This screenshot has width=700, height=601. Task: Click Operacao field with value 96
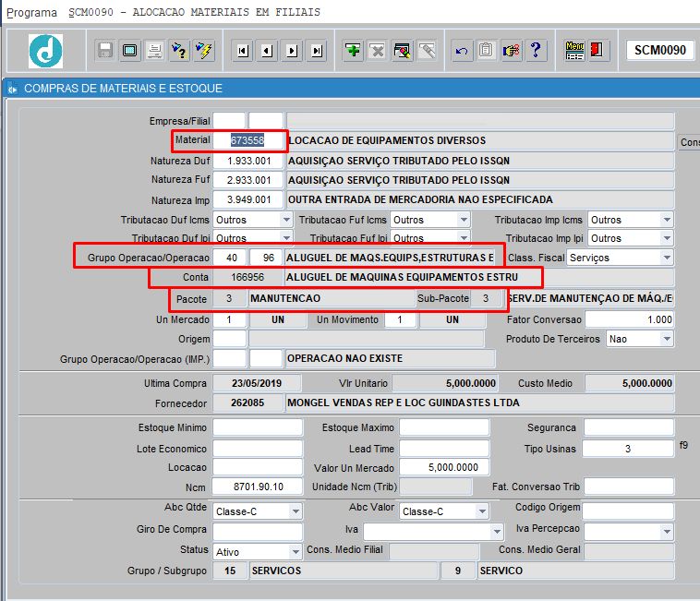(x=267, y=258)
